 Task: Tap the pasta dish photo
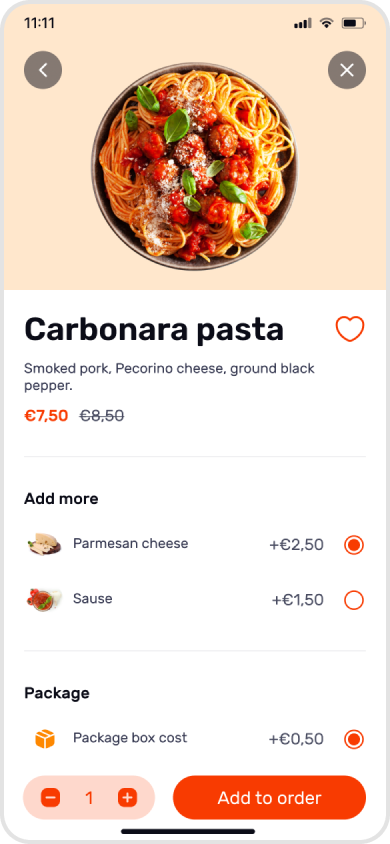click(194, 166)
